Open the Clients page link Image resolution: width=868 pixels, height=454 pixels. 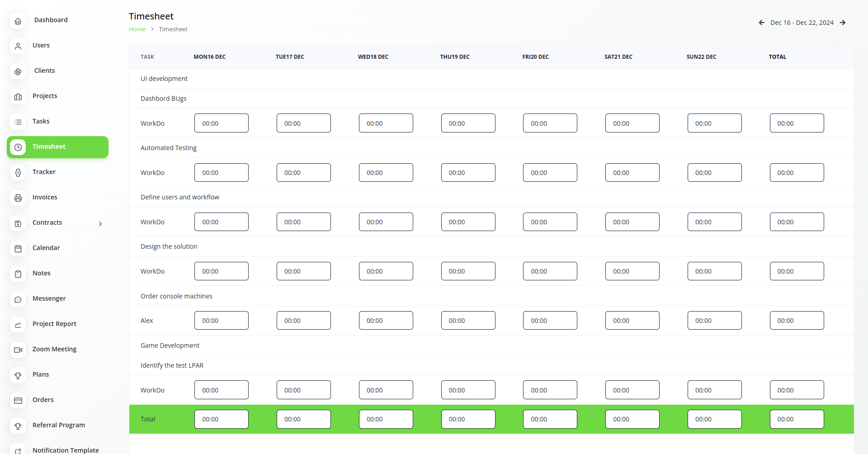(x=44, y=71)
